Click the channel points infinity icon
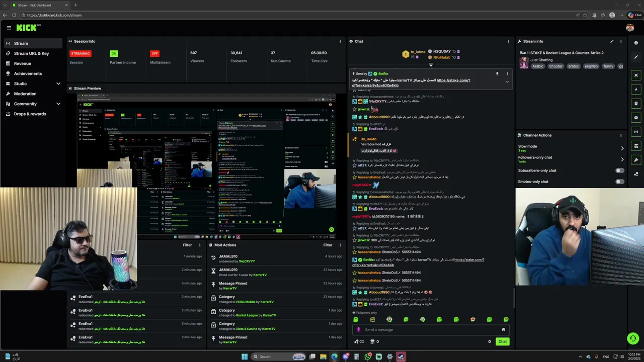 [359, 341]
